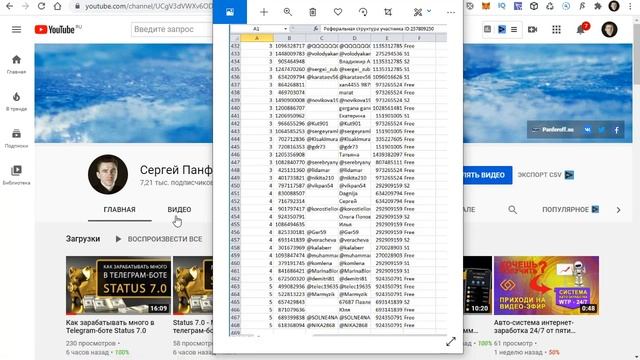The image size is (640, 360).
Task: Open Chrome's three-dot menu
Action: [x=631, y=6]
